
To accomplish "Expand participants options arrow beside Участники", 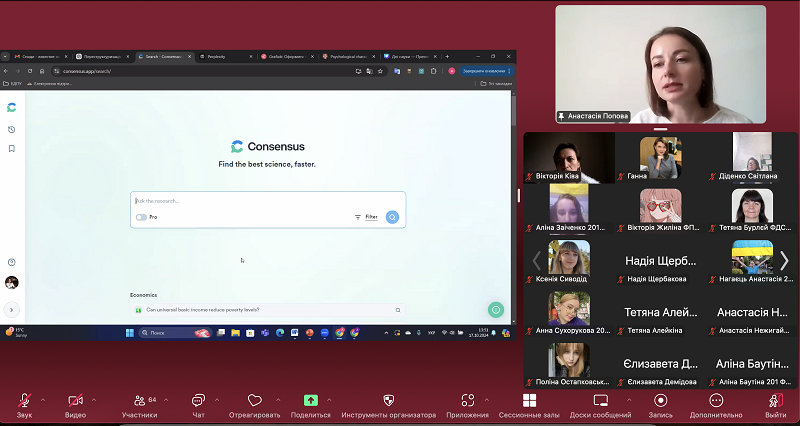I will coord(166,400).
